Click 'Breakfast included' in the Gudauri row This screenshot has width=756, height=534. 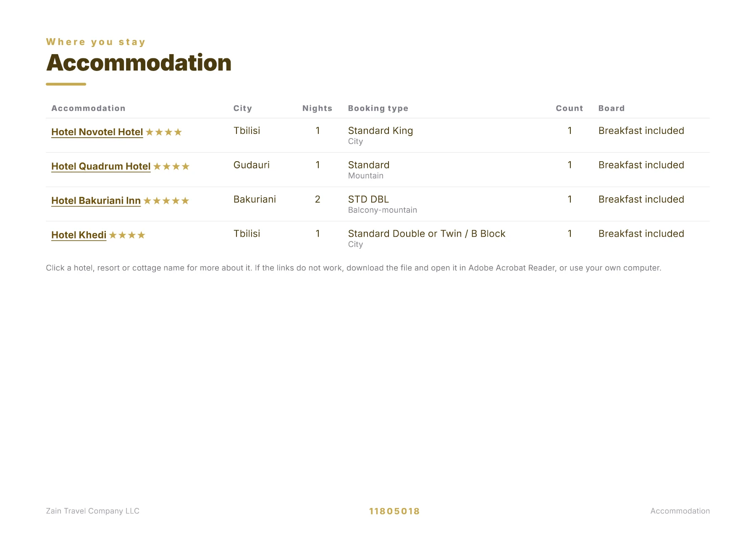pos(641,165)
